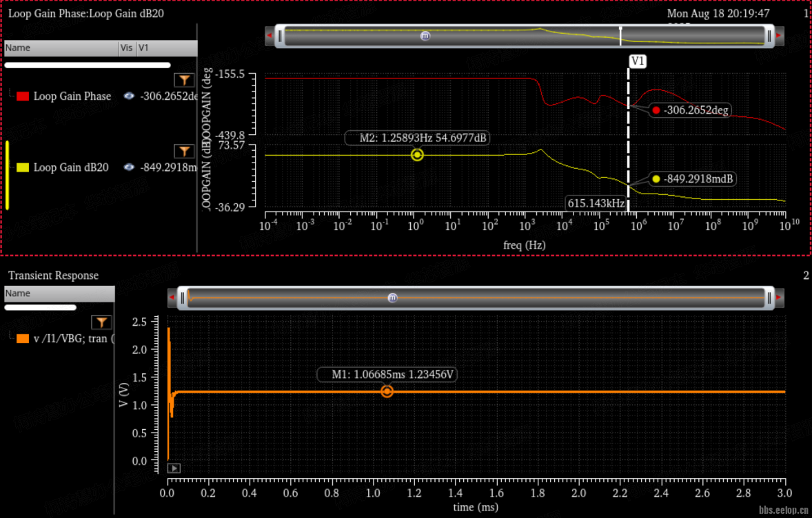
Task: Click the yellow Loop Gain dB20 color swatch
Action: (23, 167)
